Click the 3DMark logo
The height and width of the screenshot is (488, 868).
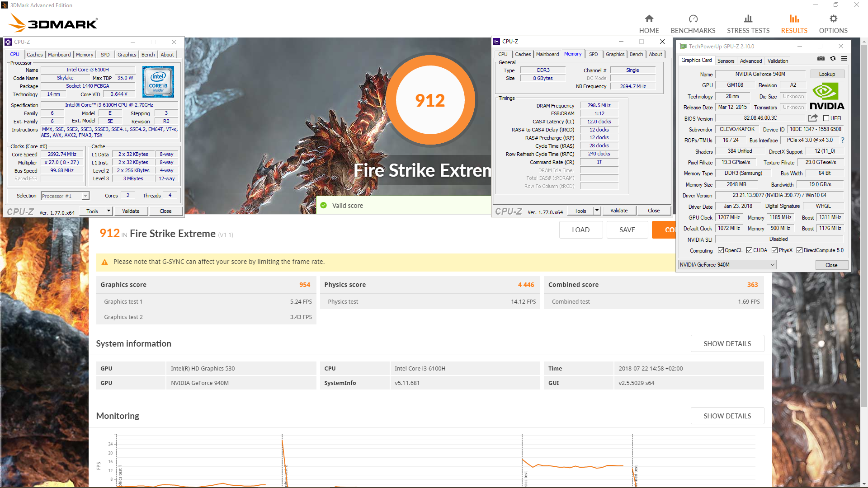pyautogui.click(x=53, y=23)
